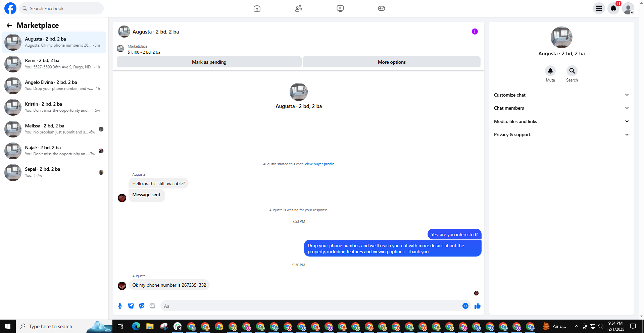
Task: Click the 'Yes, are you interested?' message
Action: [454, 234]
